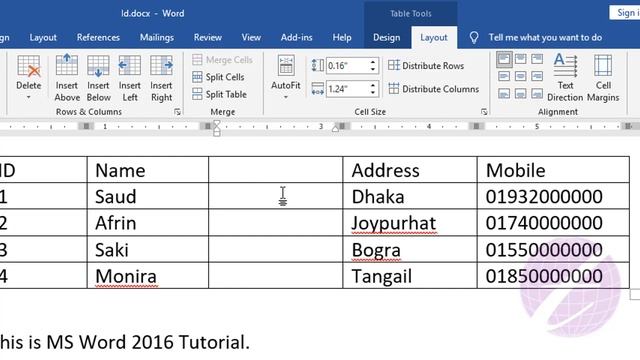Click Distribute Columns
This screenshot has height=360, width=640.
point(433,89)
